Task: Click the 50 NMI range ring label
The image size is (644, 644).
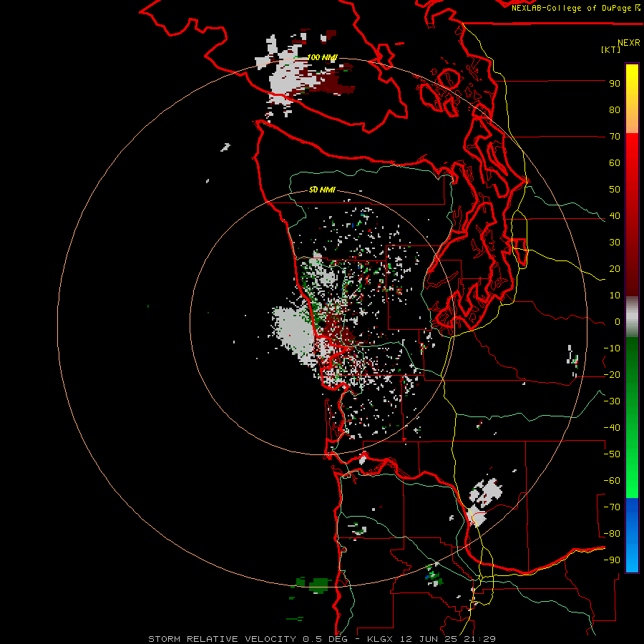Action: tap(322, 190)
